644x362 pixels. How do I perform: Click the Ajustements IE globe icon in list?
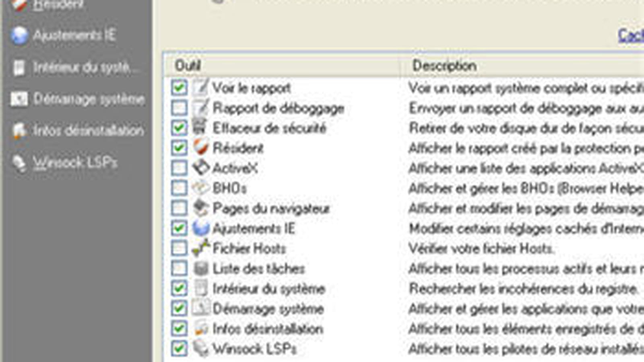pyautogui.click(x=201, y=228)
